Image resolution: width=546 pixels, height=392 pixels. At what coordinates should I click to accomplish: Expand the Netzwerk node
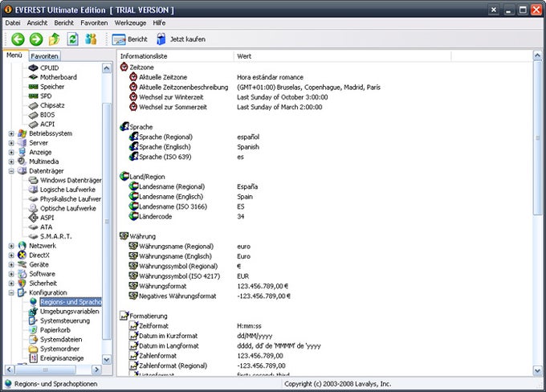pyautogui.click(x=11, y=246)
